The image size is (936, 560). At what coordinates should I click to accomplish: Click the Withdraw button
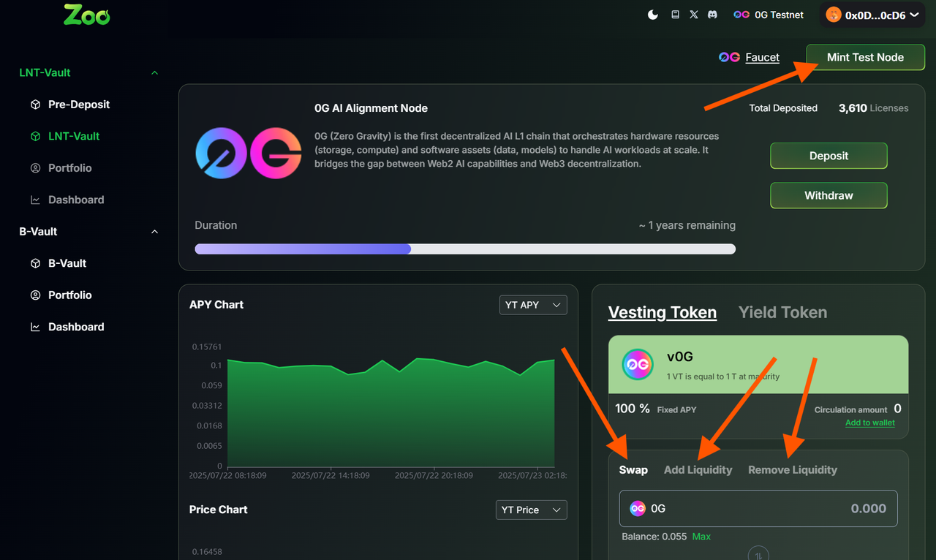coord(829,195)
